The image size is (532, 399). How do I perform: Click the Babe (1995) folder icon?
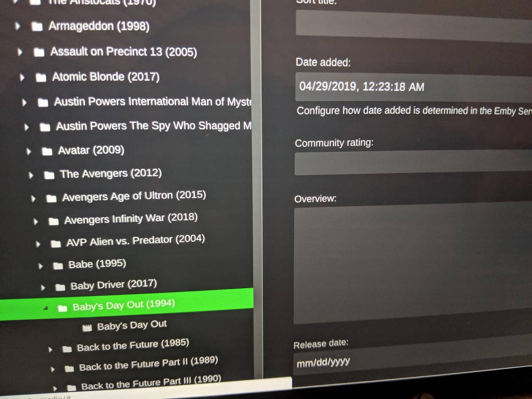59,266
